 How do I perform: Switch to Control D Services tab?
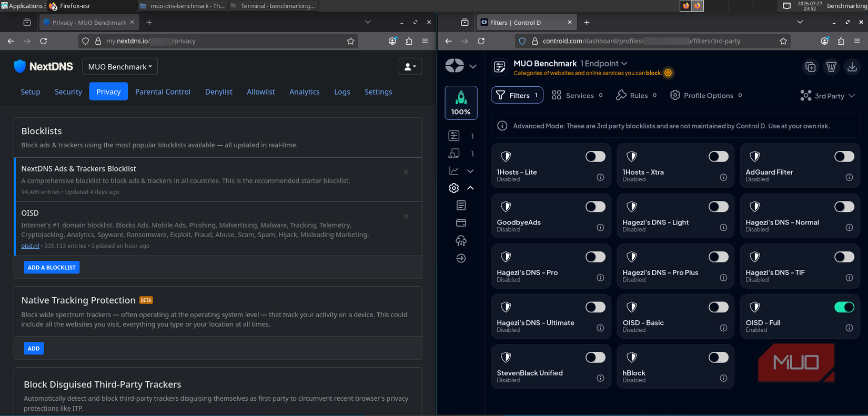point(577,95)
